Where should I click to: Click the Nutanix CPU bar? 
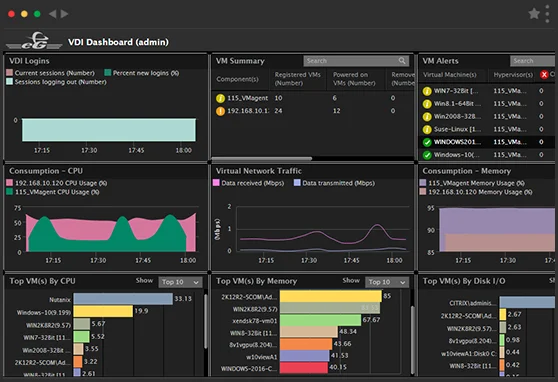click(x=123, y=299)
